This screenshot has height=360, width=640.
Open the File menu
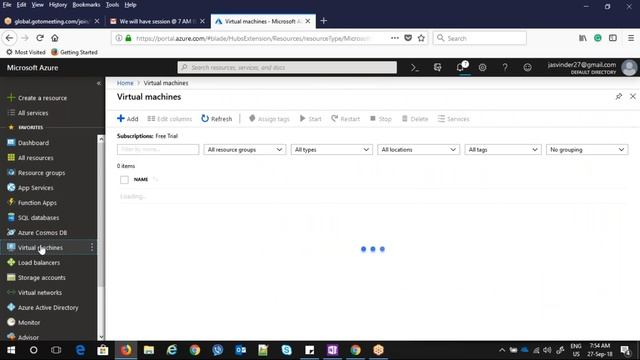(7, 5)
